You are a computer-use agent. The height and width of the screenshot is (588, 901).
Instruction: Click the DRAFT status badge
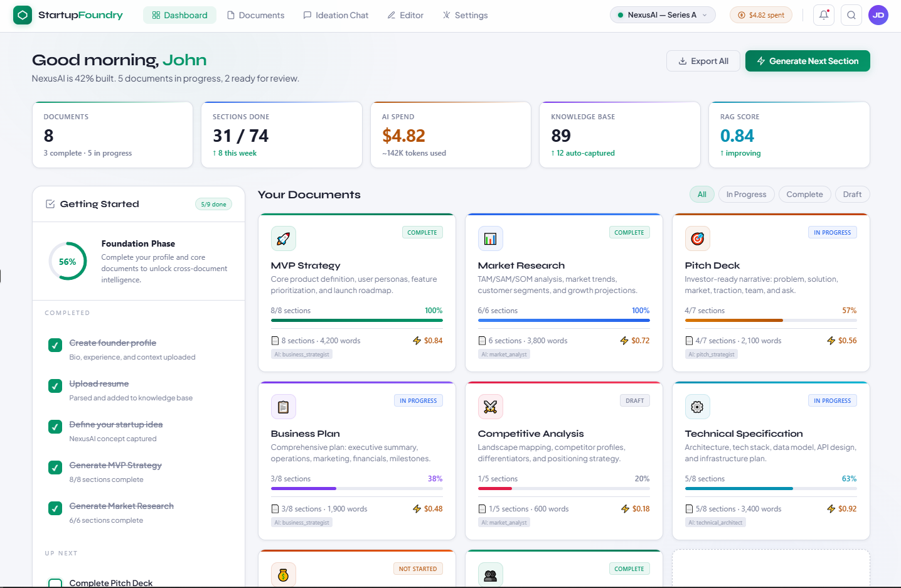tap(635, 400)
